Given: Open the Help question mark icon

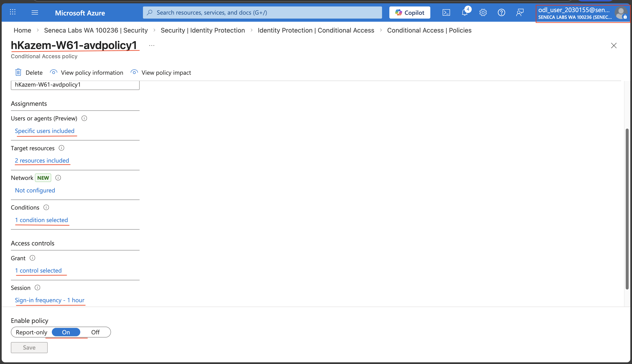Looking at the screenshot, I should pyautogui.click(x=501, y=13).
